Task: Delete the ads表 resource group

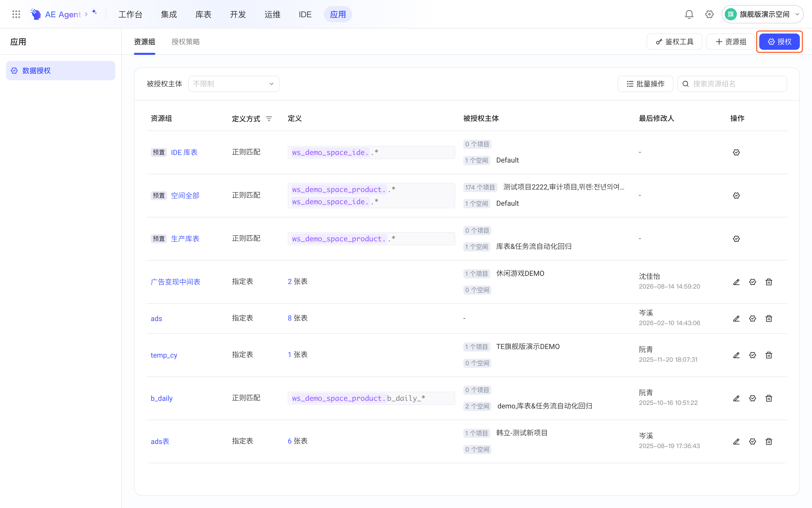Action: (x=769, y=441)
